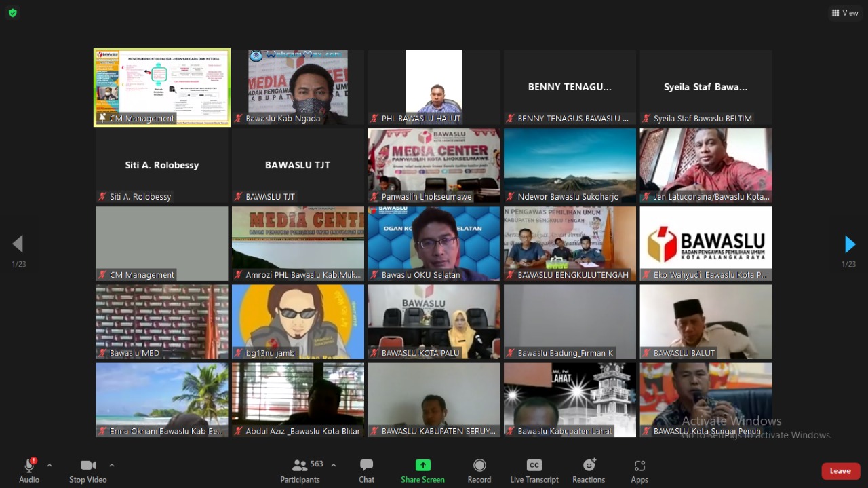The height and width of the screenshot is (488, 868).
Task: Click muted mic icon on Bawaslu Kab Ngada
Action: tap(239, 119)
